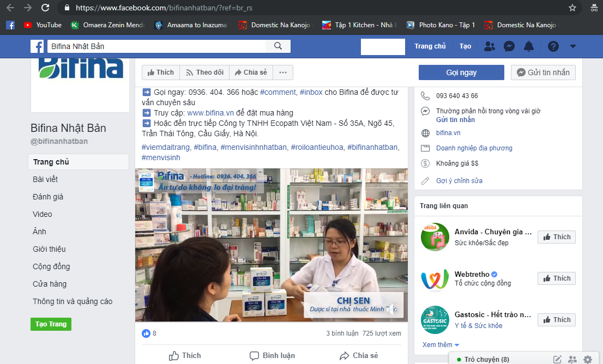
Task: Toggle the video's mute speaker icon
Action: click(x=391, y=308)
